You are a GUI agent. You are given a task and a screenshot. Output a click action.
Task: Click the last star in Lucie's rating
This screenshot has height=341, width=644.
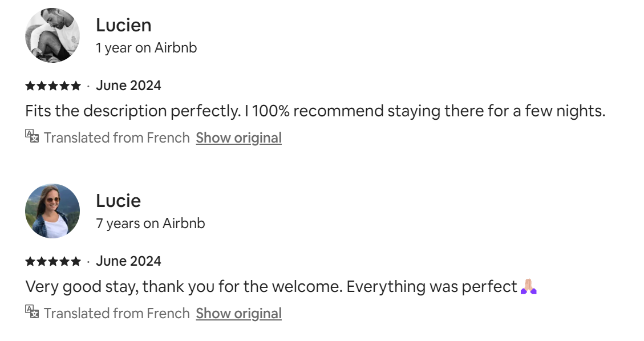(76, 262)
